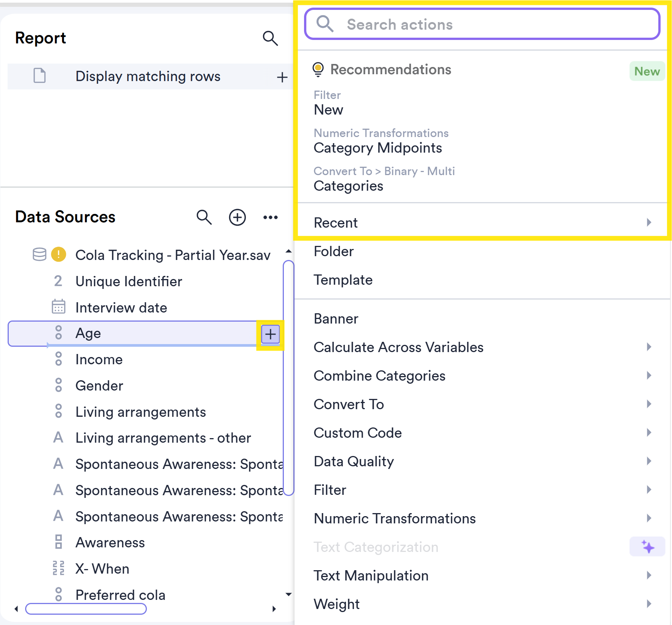Open the Weight submenu
The image size is (672, 625).
[482, 604]
